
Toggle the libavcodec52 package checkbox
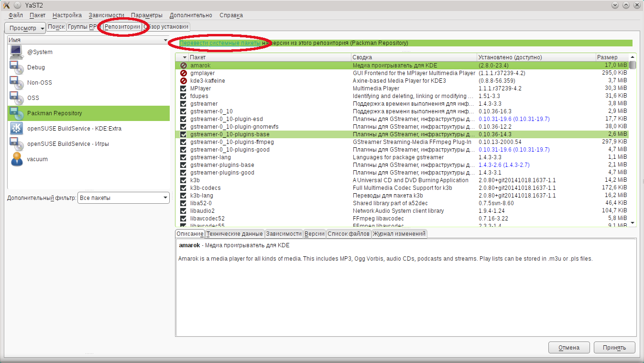point(183,219)
